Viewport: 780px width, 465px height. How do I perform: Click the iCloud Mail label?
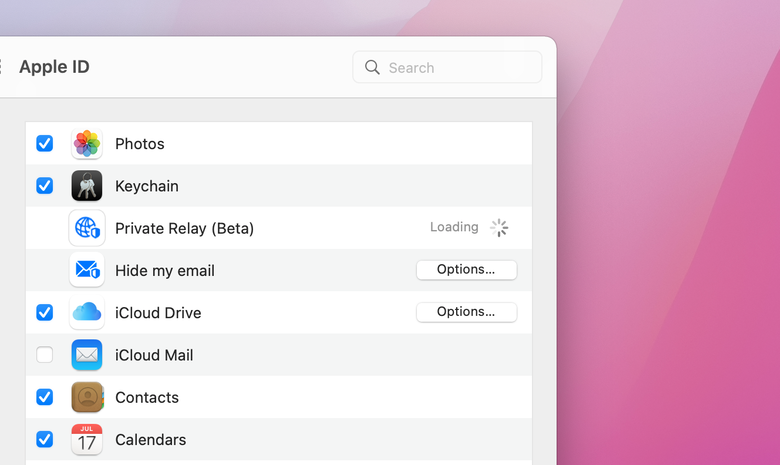click(154, 355)
